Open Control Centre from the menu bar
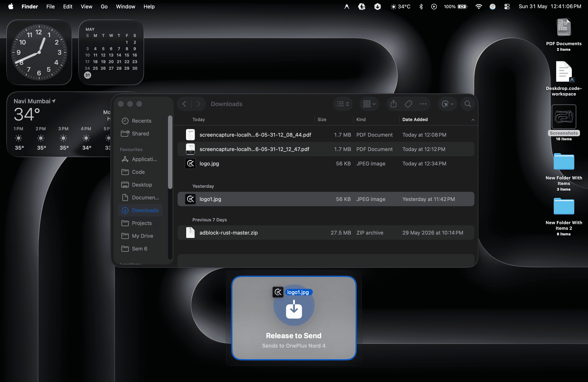The height and width of the screenshot is (382, 588). coord(507,7)
